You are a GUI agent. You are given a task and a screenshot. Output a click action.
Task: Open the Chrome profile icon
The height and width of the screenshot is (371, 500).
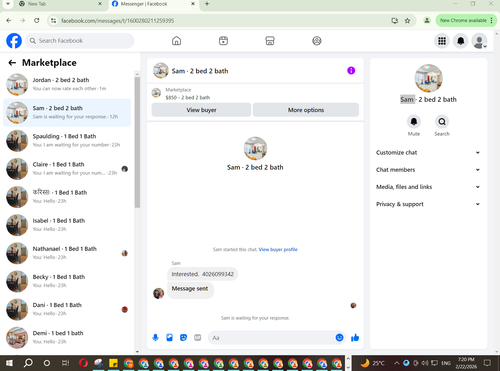[x=426, y=20]
